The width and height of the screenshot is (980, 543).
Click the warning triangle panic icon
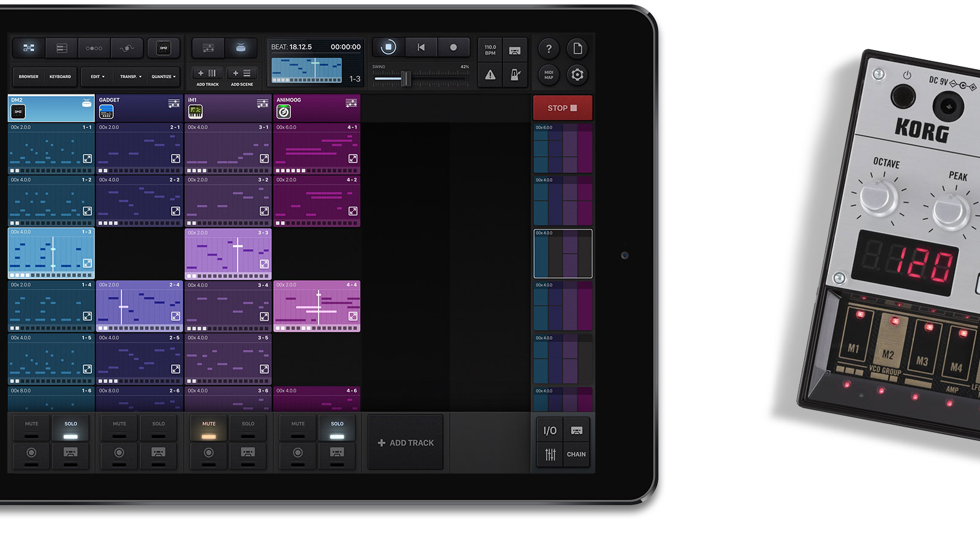[490, 75]
